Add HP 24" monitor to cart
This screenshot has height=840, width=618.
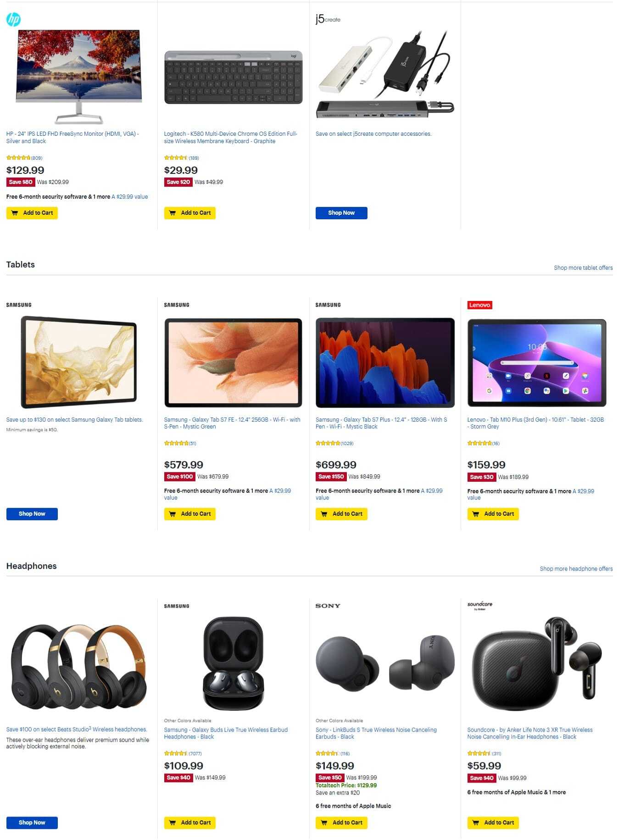tap(32, 213)
